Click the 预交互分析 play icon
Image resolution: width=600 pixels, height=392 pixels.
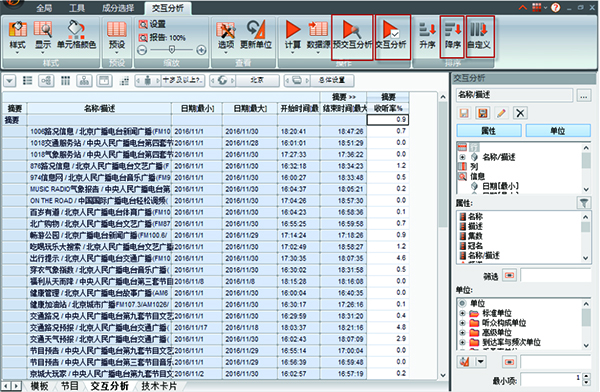point(352,29)
